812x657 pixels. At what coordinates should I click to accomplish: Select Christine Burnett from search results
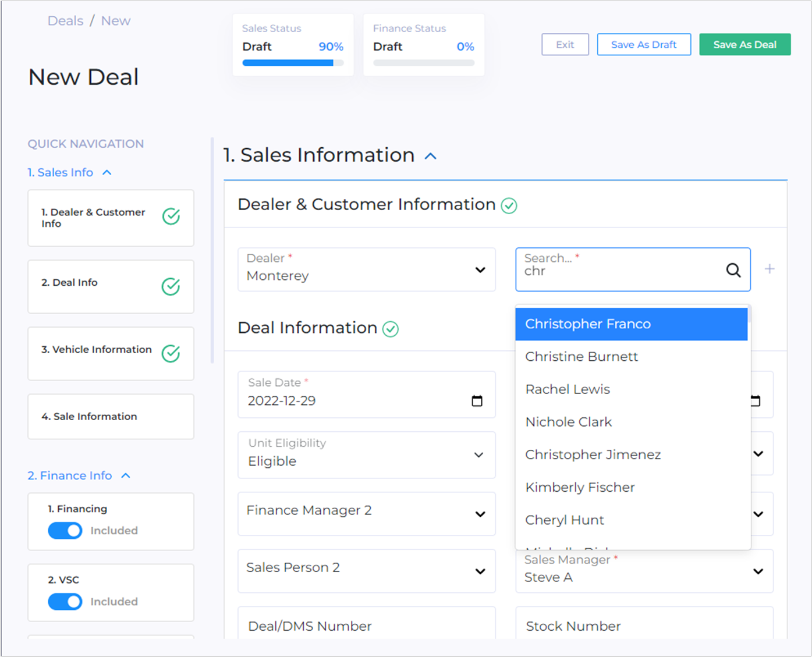point(581,357)
